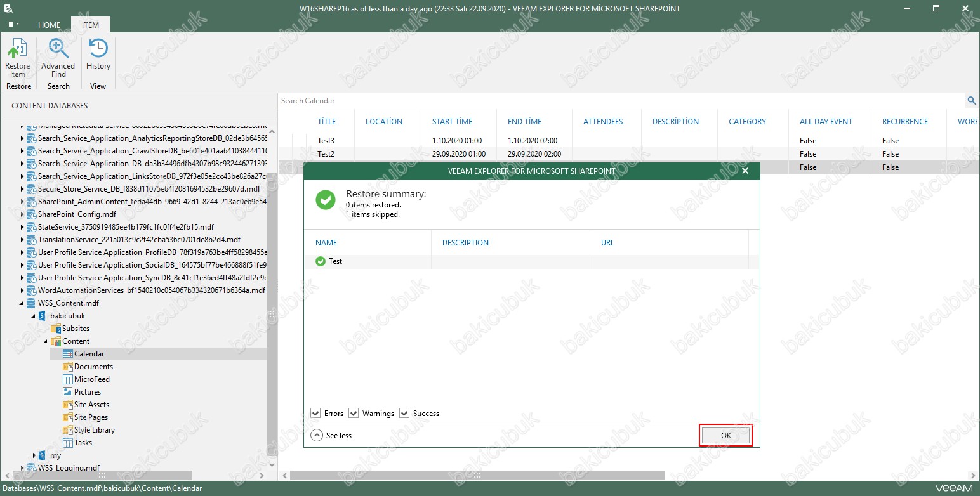Image resolution: width=980 pixels, height=496 pixels.
Task: Click the Search Calendar input field
Action: point(622,100)
